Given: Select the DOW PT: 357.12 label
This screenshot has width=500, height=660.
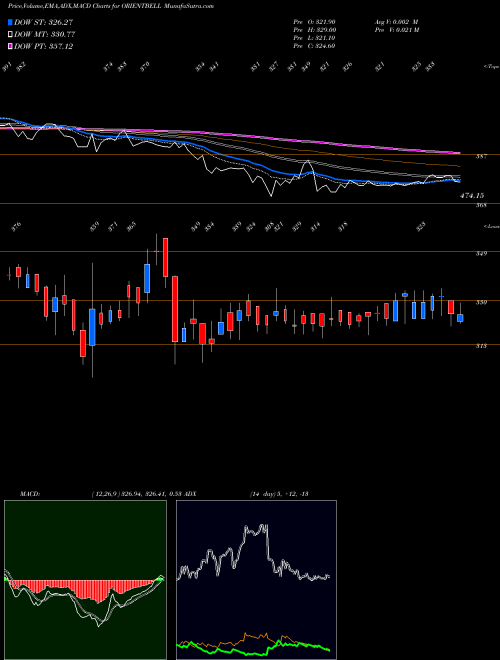Looking at the screenshot, I should pos(43,46).
